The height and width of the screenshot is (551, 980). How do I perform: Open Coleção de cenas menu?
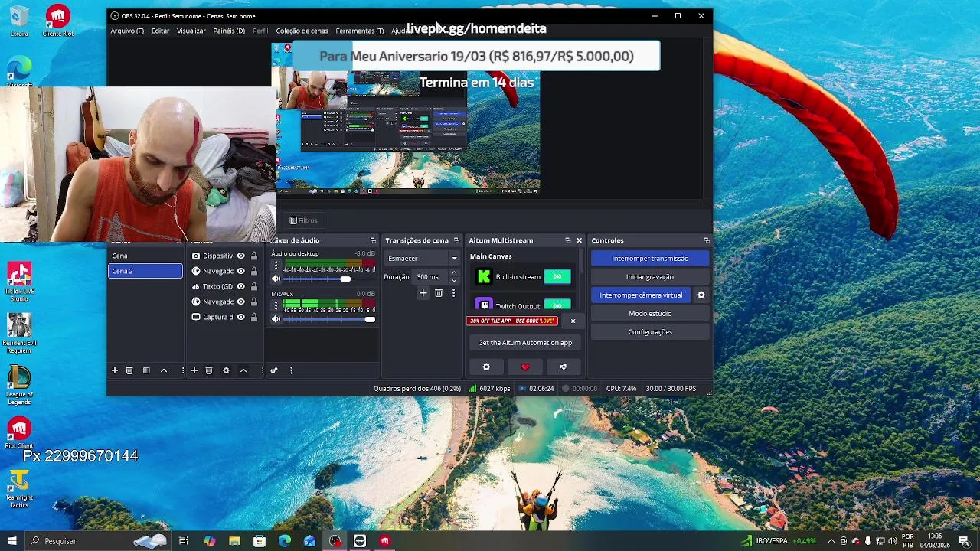[x=302, y=31]
